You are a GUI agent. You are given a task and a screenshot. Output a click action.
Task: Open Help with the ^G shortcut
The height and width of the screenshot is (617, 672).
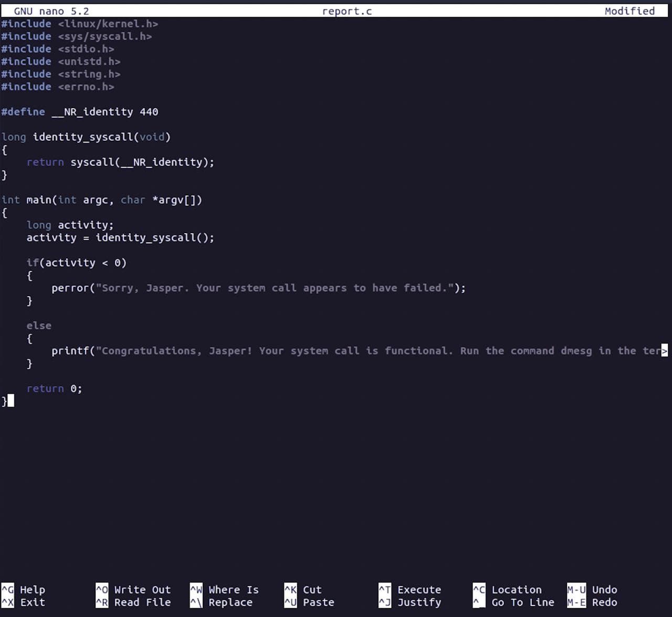[x=31, y=589]
